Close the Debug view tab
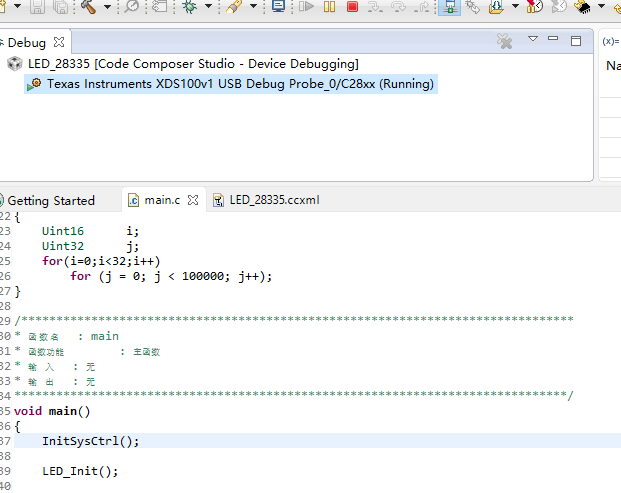Screen dimensions: 621x493 (59, 42)
